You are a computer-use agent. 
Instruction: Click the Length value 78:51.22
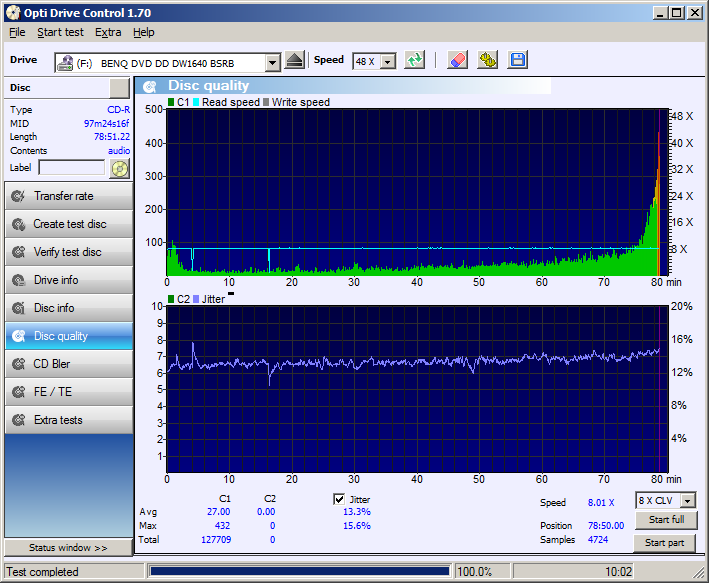(112, 137)
